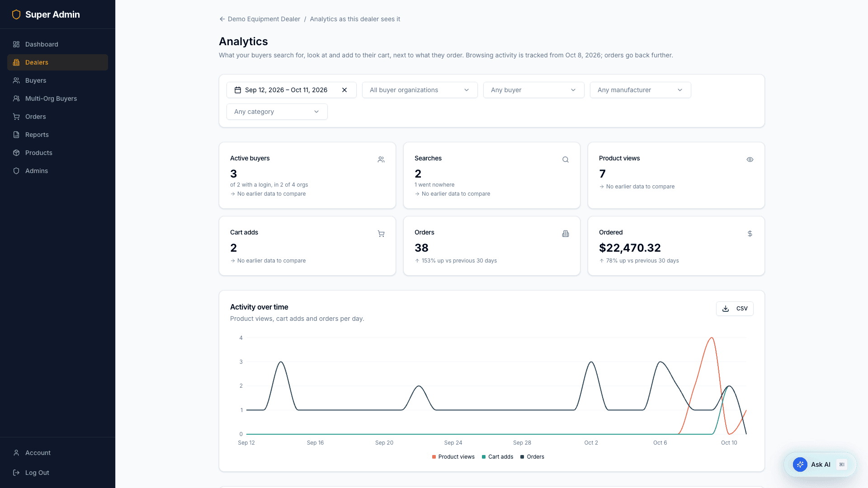The image size is (868, 488).
Task: Navigate to Orders in the sidebar
Action: coord(57,117)
